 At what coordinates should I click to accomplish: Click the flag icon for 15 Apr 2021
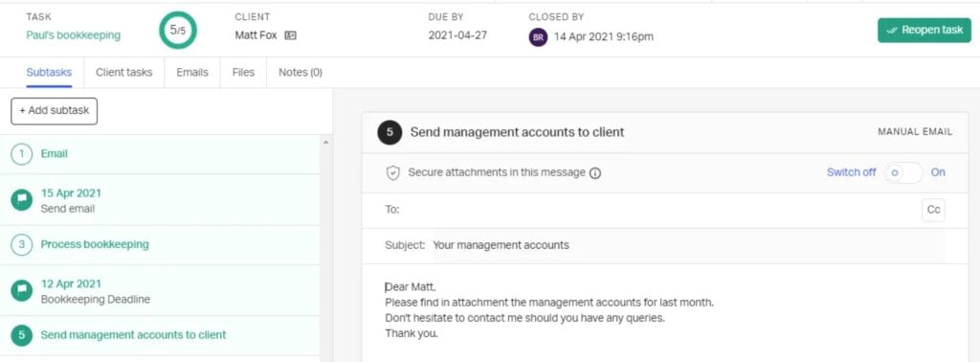click(22, 200)
